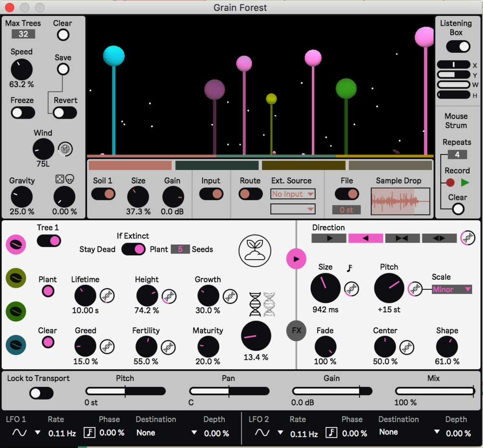Click the Sample Drop waveform area
This screenshot has height=448, width=483.
[400, 201]
